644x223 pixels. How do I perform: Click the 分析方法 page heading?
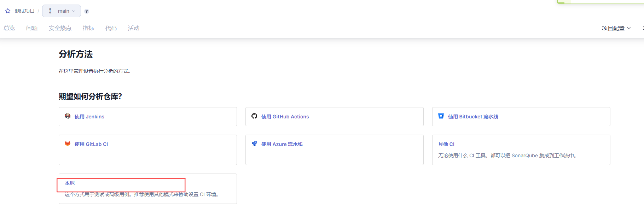coord(76,54)
